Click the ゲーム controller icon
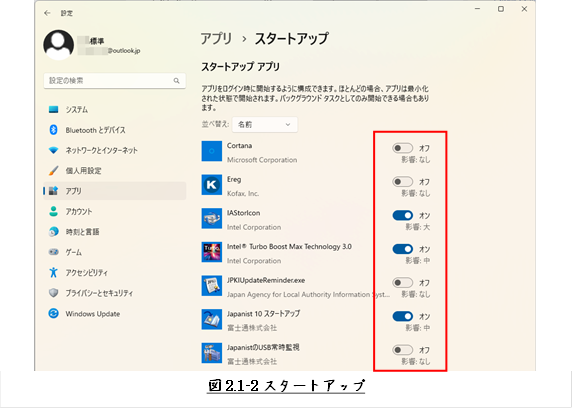572x408 pixels. pos(54,252)
